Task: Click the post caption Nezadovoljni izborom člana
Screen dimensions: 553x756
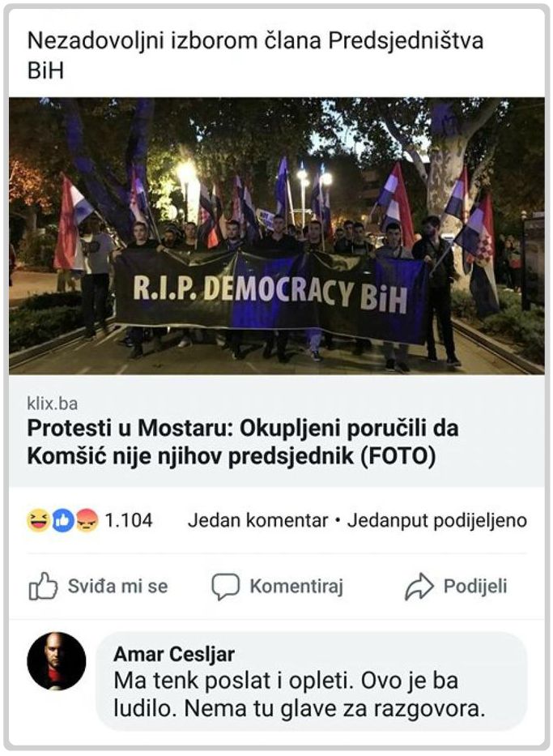Action: pos(255,55)
